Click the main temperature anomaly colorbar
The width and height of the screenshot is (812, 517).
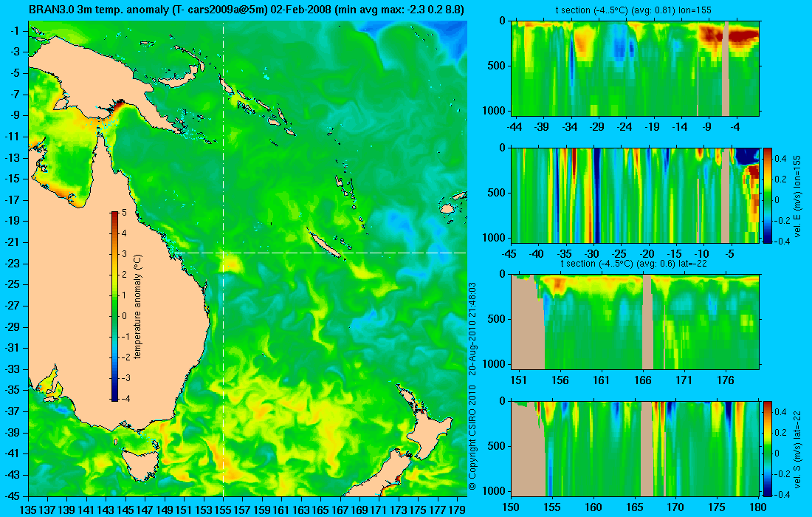[114, 307]
